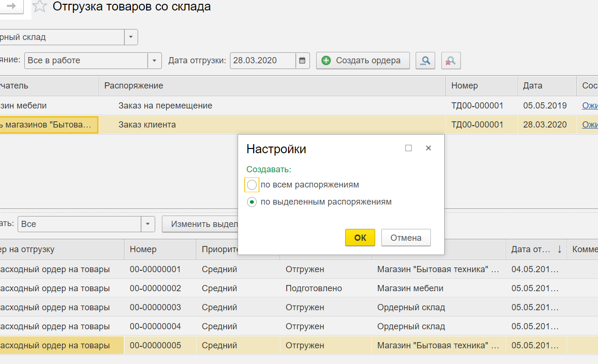This screenshot has width=598, height=364.
Task: Select 'по выделенным распоряжениям' radio option
Action: point(252,202)
